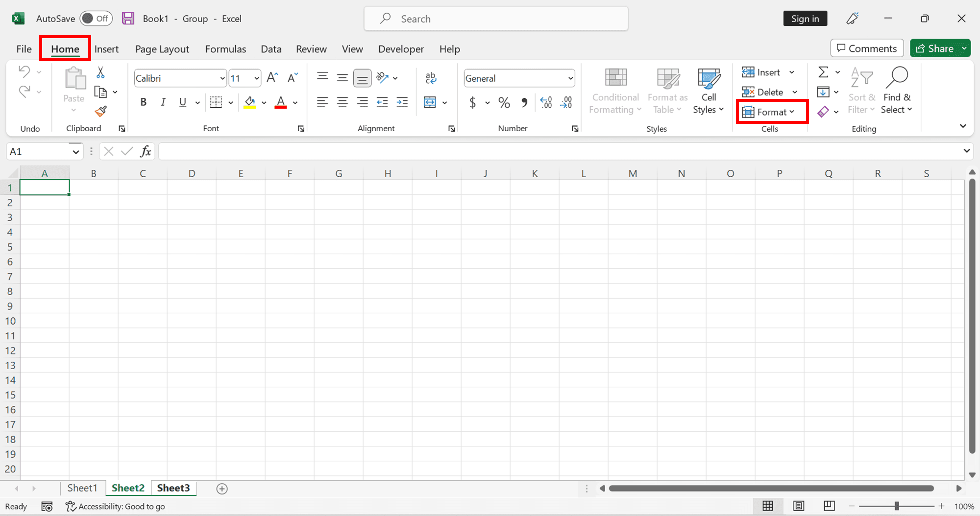Open the Comments pane button
This screenshot has width=980, height=516.
867,48
